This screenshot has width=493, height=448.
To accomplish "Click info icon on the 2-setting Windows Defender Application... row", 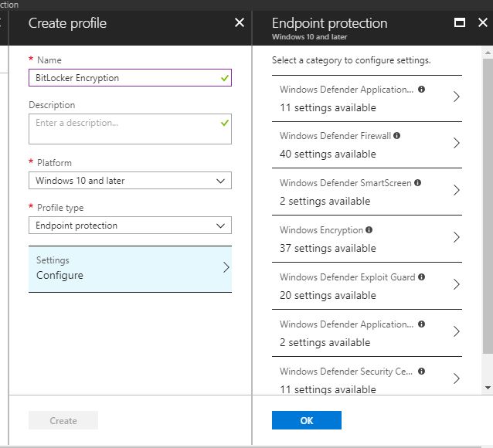I will [421, 324].
